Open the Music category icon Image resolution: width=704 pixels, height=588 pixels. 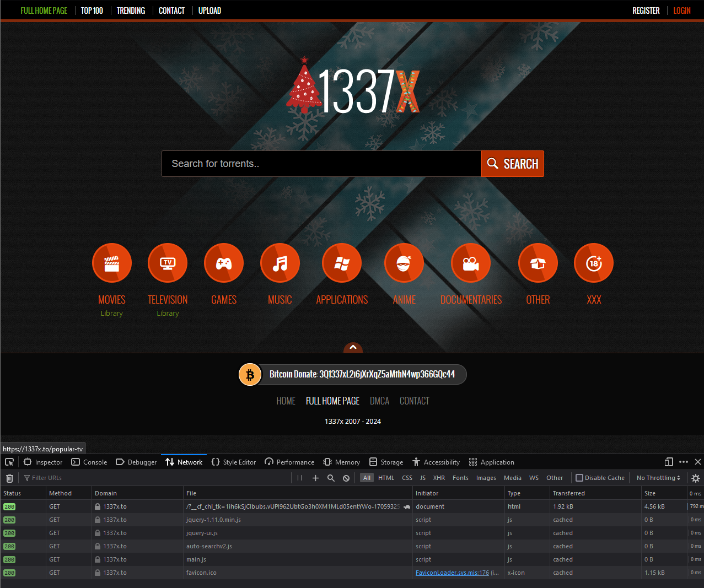tap(280, 263)
